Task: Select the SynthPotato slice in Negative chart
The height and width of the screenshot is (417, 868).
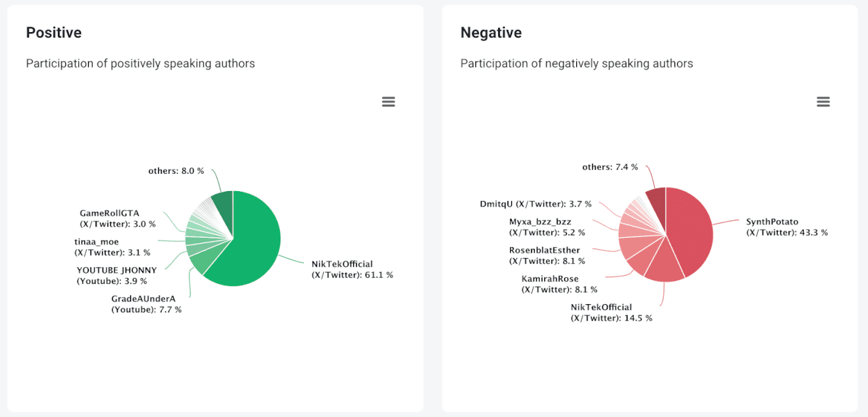Action: [691, 231]
